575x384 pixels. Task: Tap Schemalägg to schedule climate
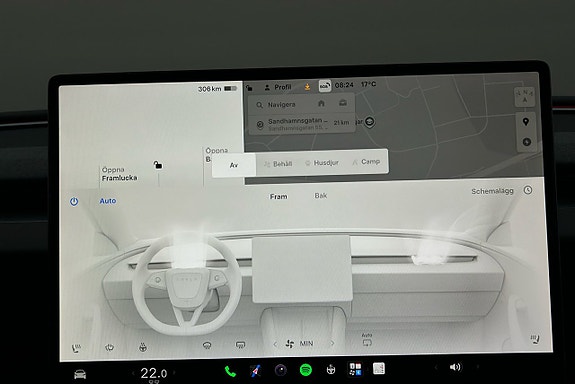point(492,191)
